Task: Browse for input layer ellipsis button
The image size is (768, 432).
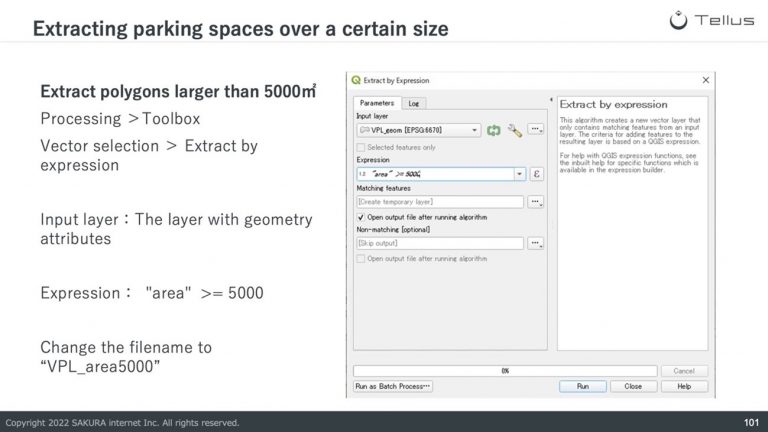Action: click(536, 130)
